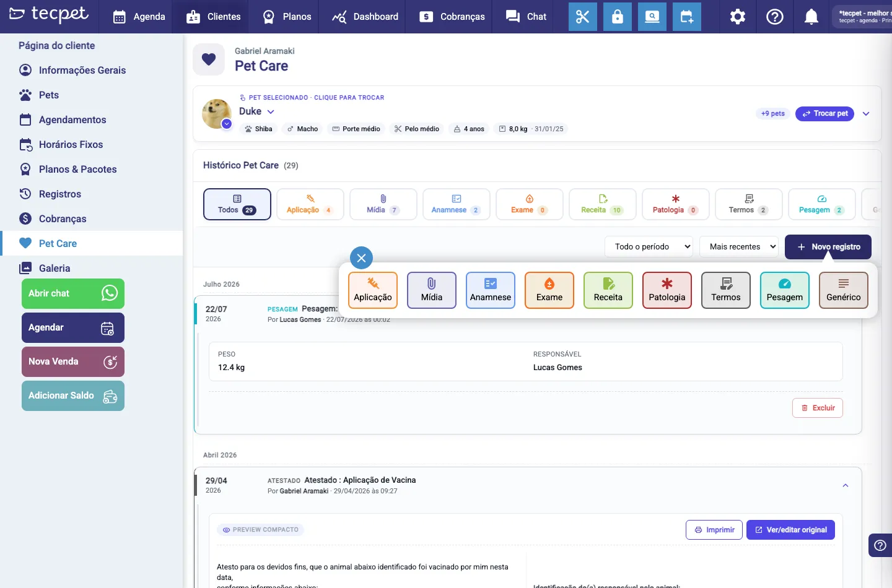Collapse the 29/04 Atestado record
This screenshot has height=588, width=892.
click(x=846, y=485)
